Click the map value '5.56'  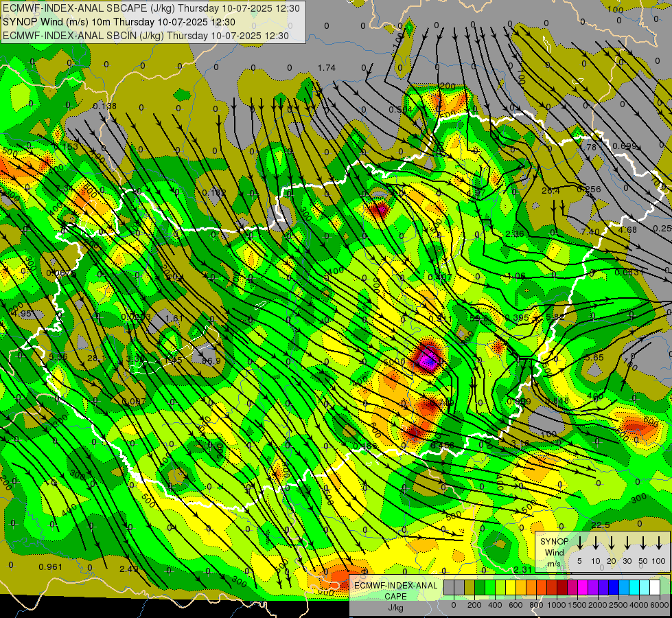(58, 356)
